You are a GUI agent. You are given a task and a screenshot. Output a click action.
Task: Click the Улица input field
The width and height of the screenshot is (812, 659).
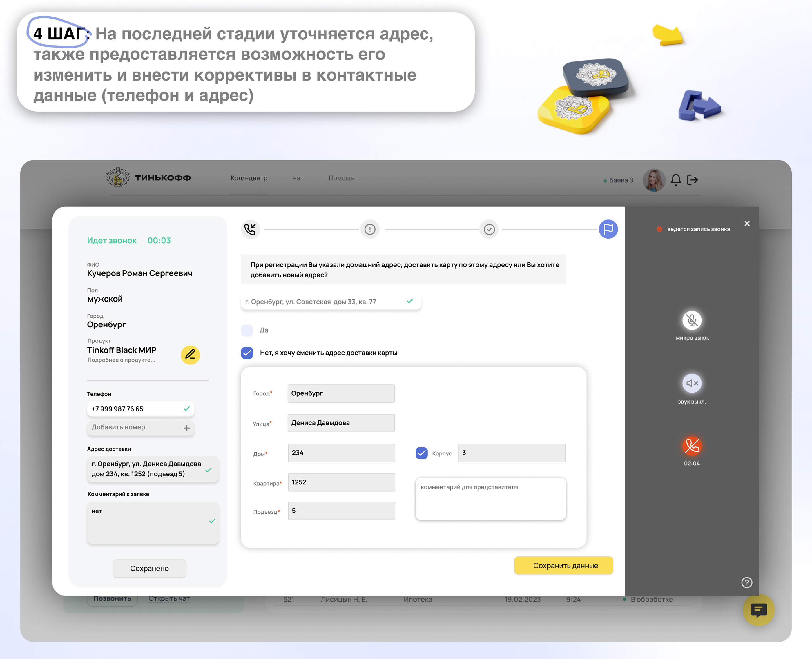tap(340, 423)
